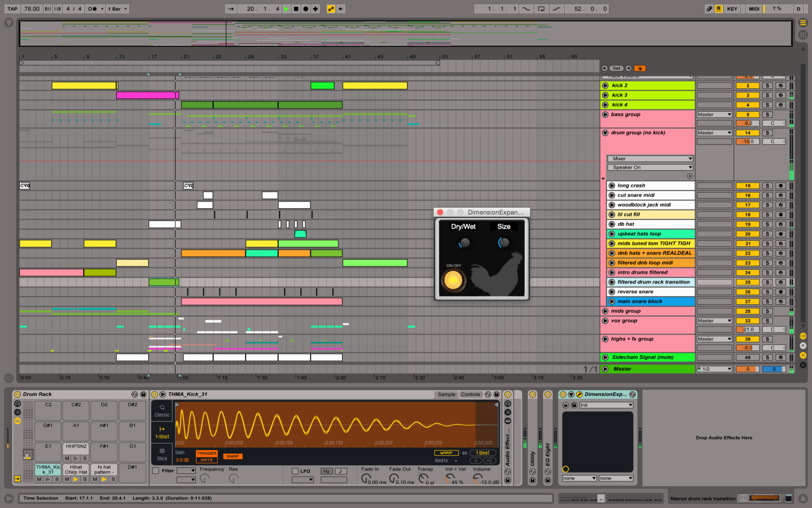Click the Stop button in transport
This screenshot has height=508, width=812.
click(296, 9)
